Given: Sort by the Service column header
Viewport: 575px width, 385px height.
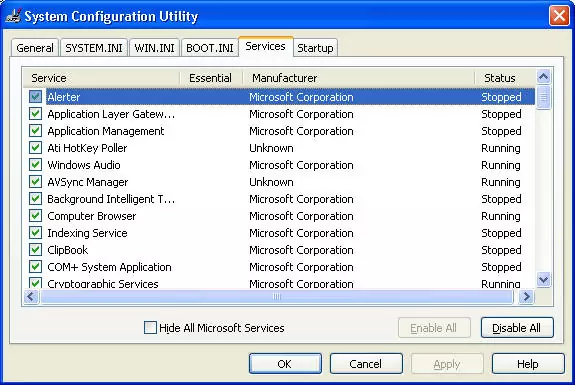Looking at the screenshot, I should (102, 78).
